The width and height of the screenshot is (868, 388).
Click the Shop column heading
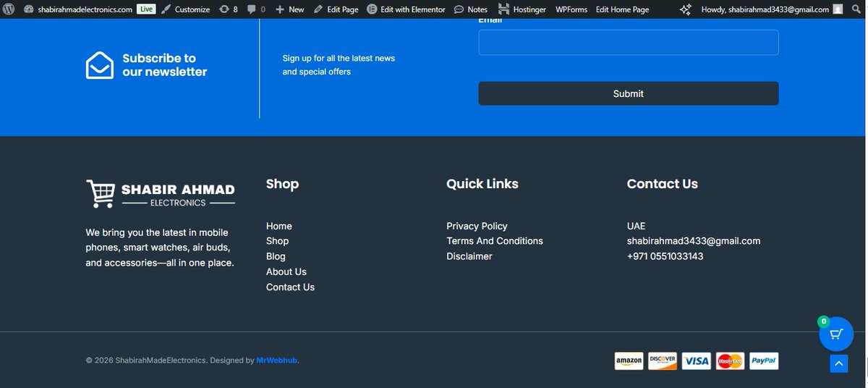coord(282,184)
